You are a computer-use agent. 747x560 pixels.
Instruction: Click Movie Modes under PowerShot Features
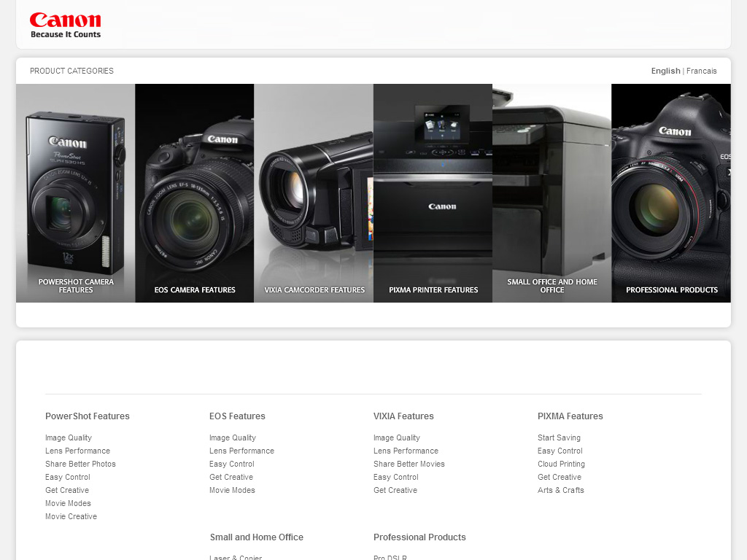(68, 503)
